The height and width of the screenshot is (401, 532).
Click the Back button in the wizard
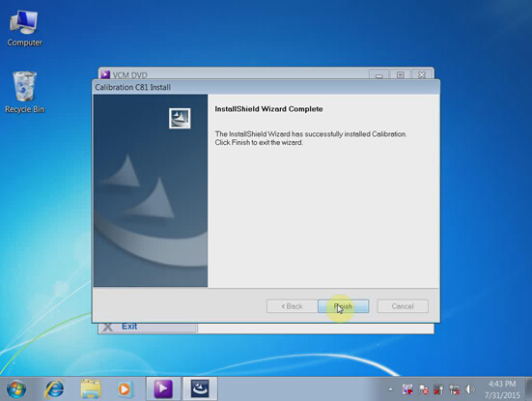[293, 306]
